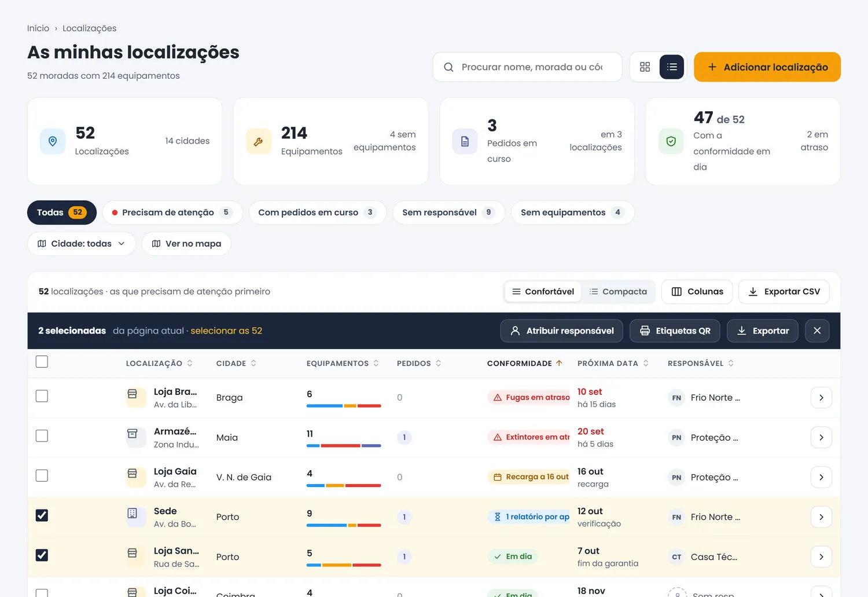
Task: Filter by Precisam de atenção
Action: pyautogui.click(x=172, y=213)
